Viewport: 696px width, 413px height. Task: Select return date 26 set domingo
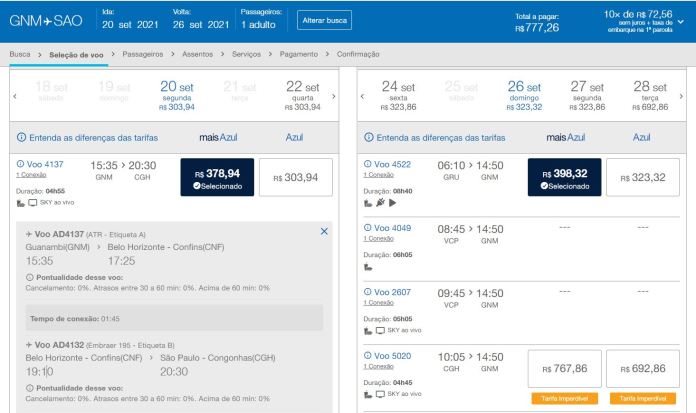pyautogui.click(x=524, y=95)
